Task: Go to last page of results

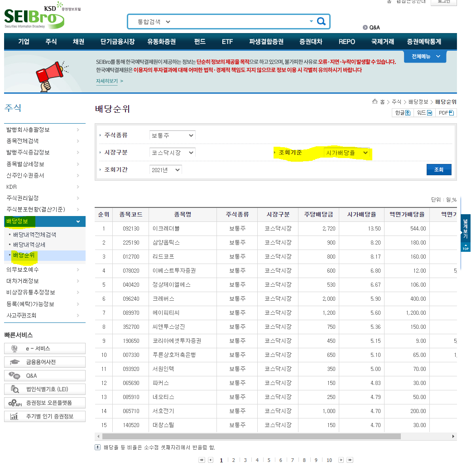Action: pyautogui.click(x=350, y=460)
